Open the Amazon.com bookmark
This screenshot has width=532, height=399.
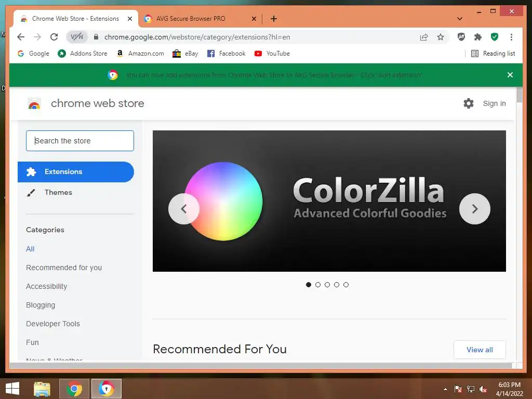point(140,54)
